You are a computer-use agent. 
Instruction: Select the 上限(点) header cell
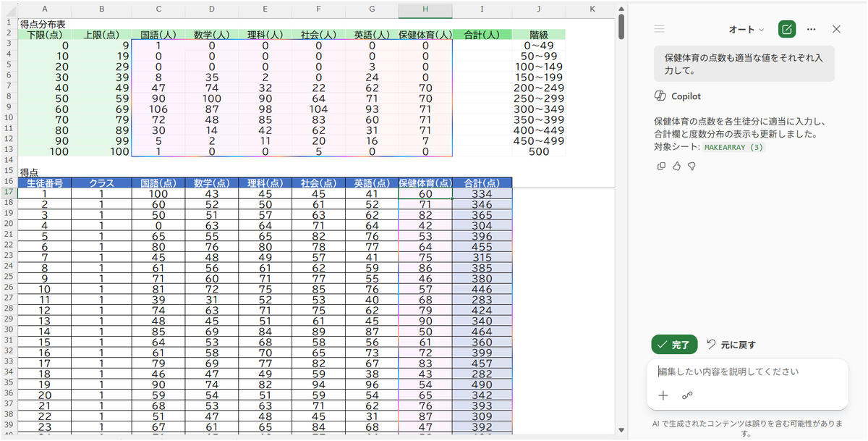(101, 34)
